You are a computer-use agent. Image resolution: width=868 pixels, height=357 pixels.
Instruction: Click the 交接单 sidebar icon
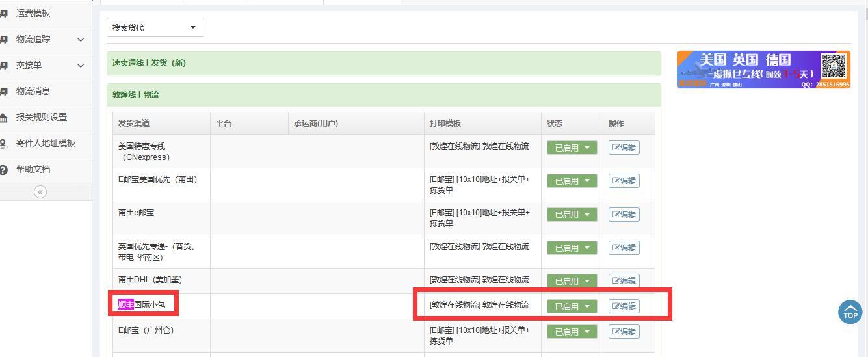click(x=4, y=65)
